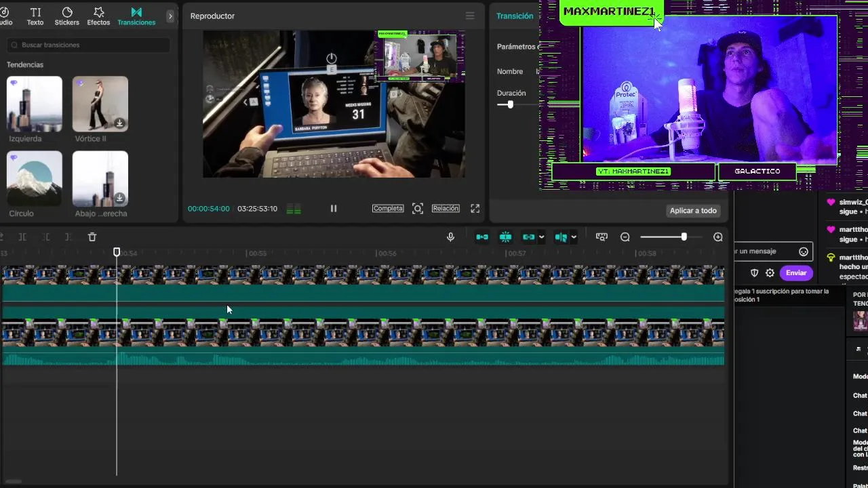Open the Texto tab
868x488 pixels.
point(35,16)
